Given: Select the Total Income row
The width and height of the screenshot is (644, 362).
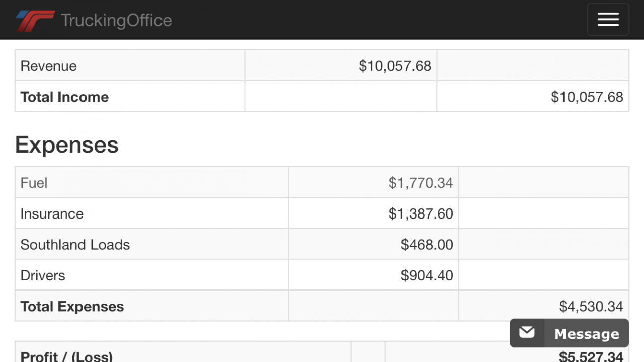Looking at the screenshot, I should (x=322, y=97).
